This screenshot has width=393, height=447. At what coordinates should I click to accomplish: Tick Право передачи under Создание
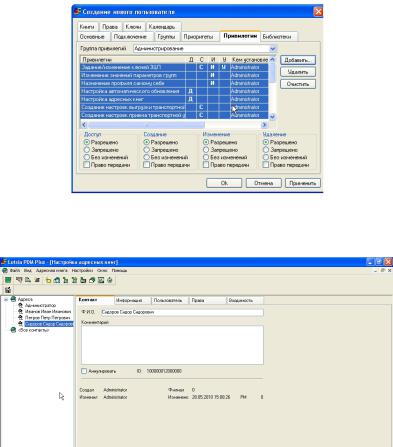pos(146,165)
